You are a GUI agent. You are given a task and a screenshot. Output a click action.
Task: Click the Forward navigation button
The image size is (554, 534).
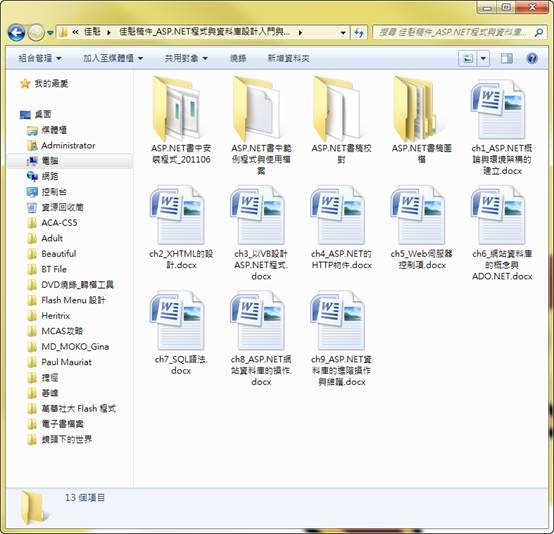[36, 33]
